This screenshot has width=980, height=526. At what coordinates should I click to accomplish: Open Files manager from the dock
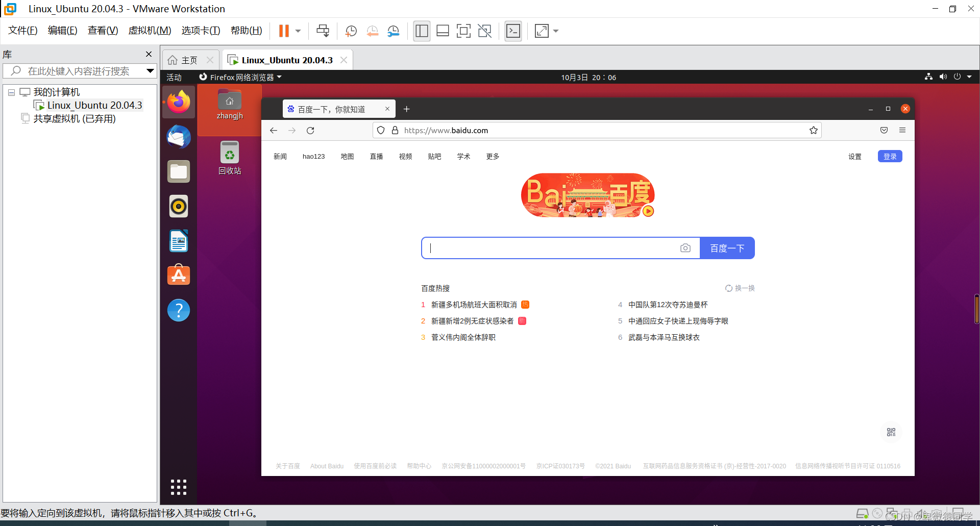[x=179, y=171]
